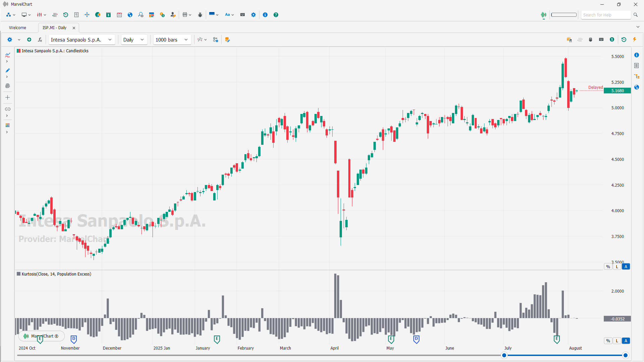Click the Search for Help field

click(x=606, y=15)
